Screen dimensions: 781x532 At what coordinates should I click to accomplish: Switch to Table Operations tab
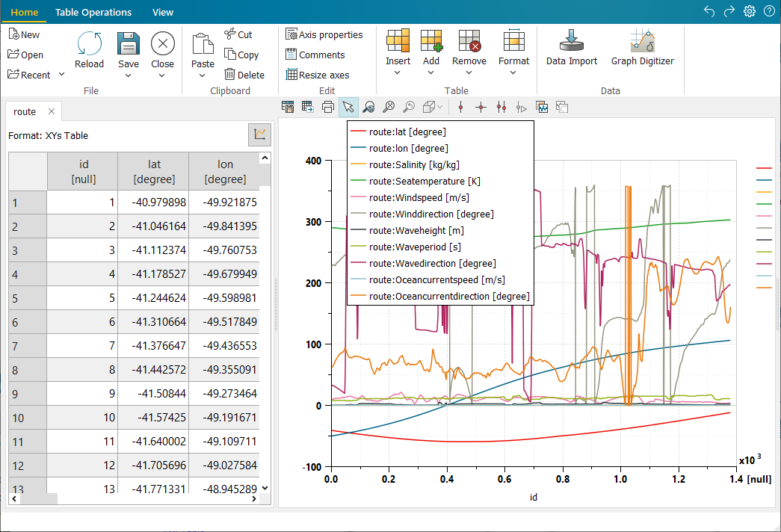point(93,12)
